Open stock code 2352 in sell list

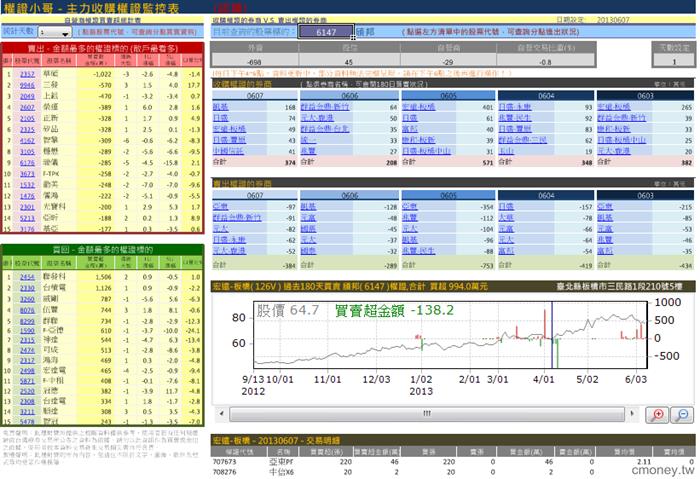27,74
